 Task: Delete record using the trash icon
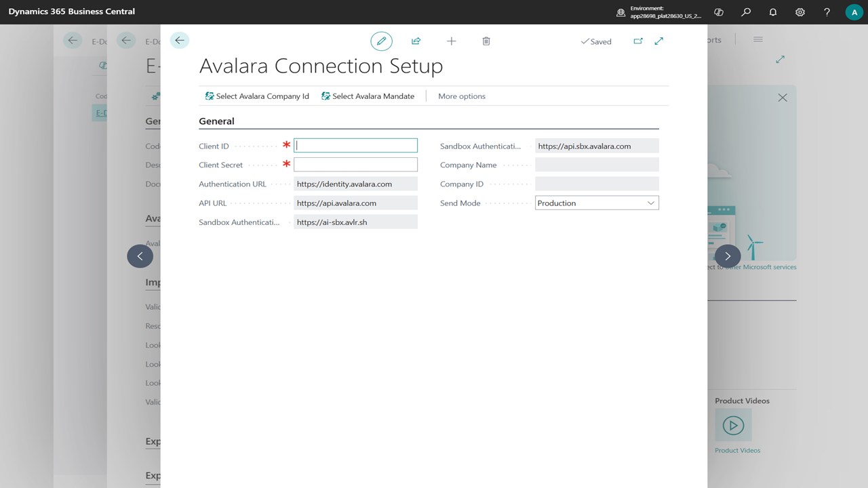(486, 41)
